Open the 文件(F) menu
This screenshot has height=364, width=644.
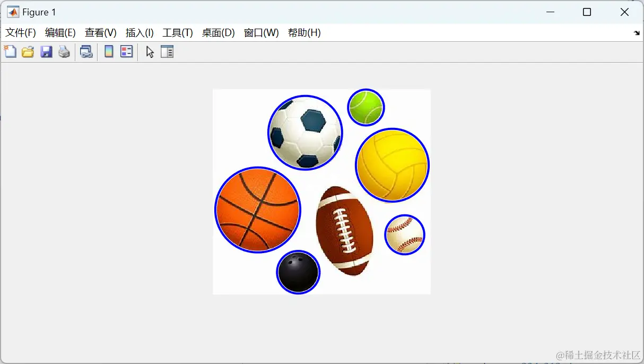21,33
